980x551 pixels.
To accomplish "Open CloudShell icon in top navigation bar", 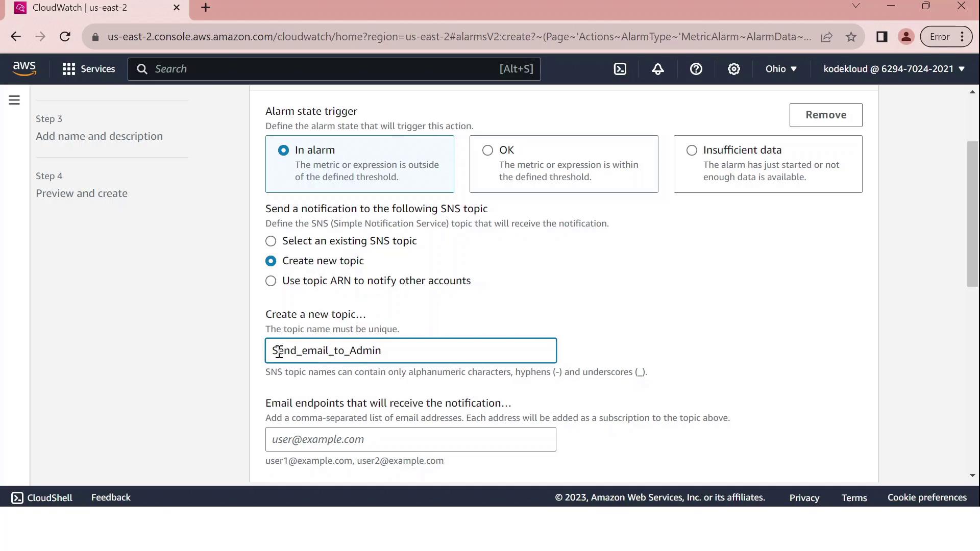I will click(x=620, y=69).
